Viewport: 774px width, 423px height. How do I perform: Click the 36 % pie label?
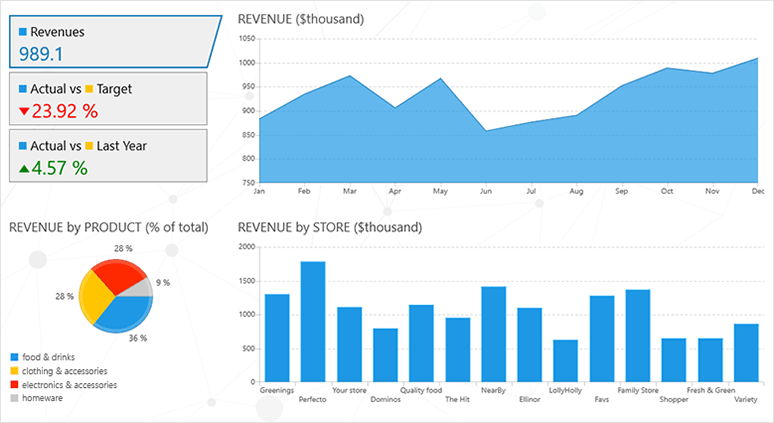pos(138,338)
